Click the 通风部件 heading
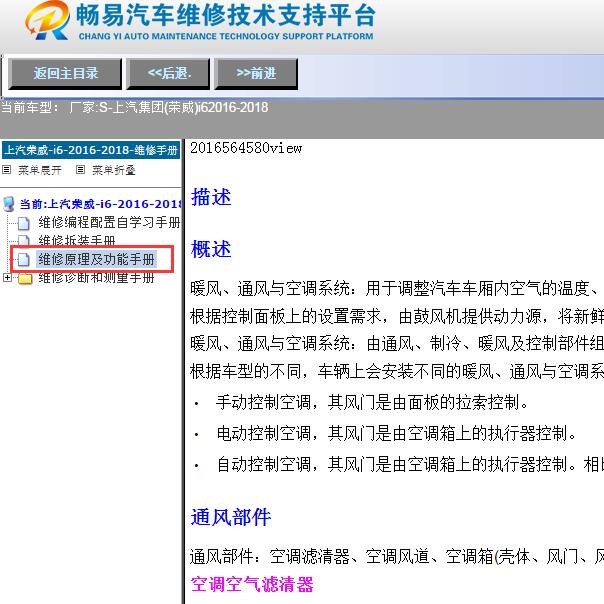This screenshot has height=604, width=604. (x=231, y=517)
